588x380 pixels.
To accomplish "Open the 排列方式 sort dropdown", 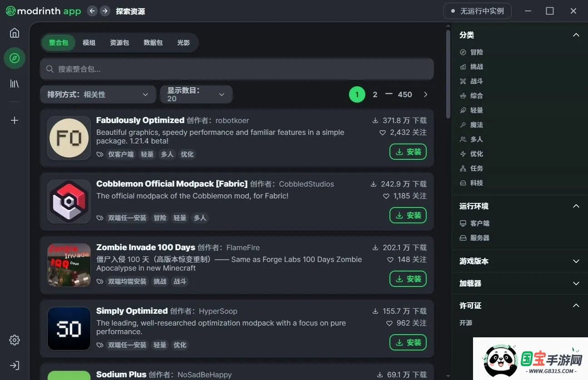I will point(98,94).
